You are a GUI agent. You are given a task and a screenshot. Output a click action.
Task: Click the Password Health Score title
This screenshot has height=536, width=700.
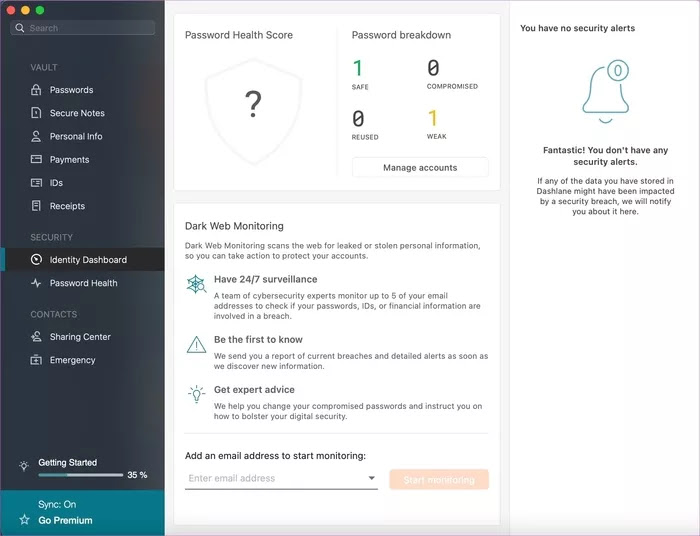239,35
